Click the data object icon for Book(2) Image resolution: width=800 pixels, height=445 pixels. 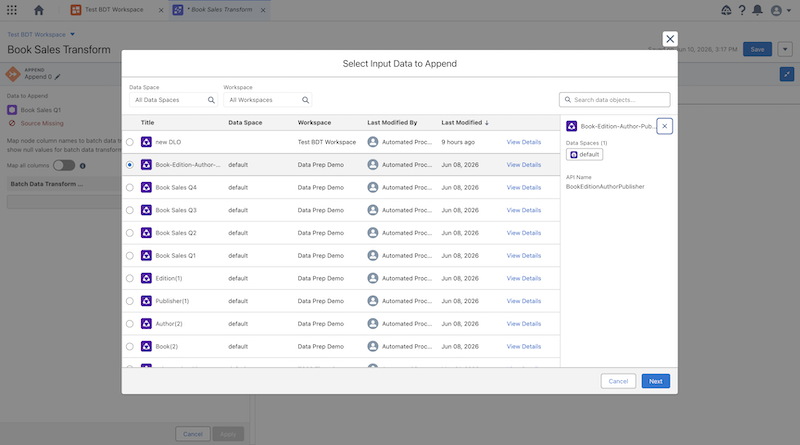point(146,347)
